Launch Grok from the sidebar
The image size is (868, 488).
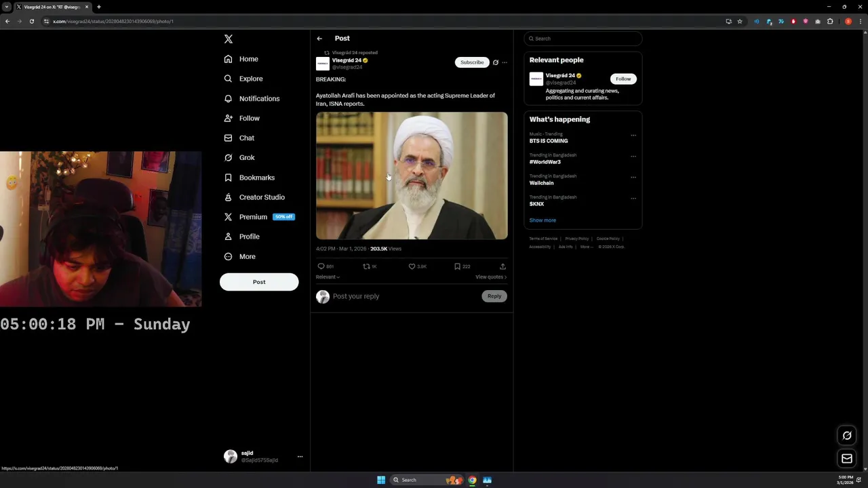tap(239, 157)
